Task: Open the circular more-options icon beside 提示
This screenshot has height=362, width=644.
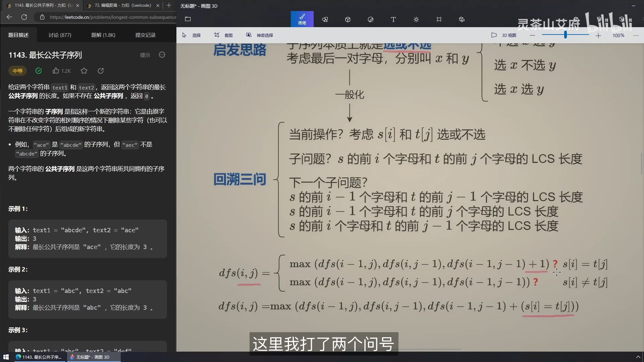Action: (162, 55)
